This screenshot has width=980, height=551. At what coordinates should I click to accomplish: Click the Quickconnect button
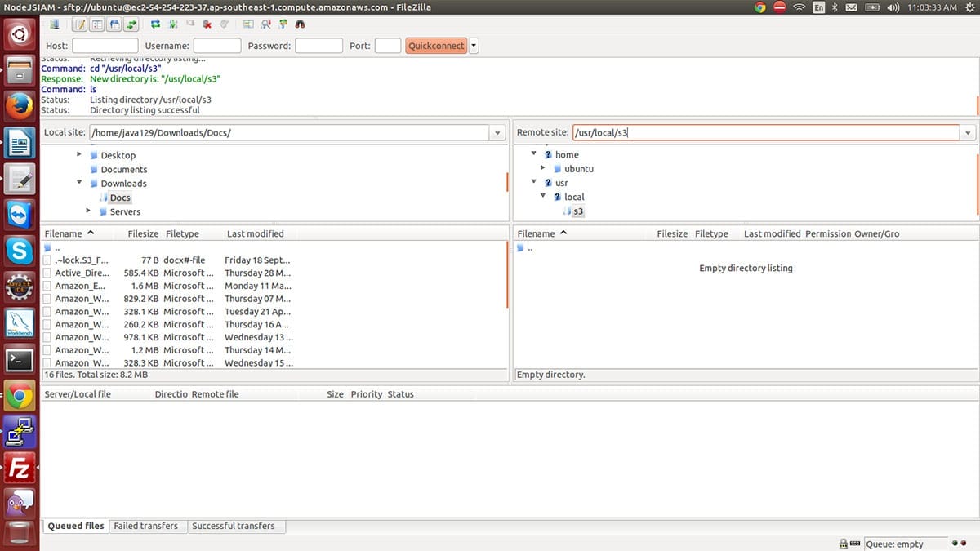(x=436, y=47)
